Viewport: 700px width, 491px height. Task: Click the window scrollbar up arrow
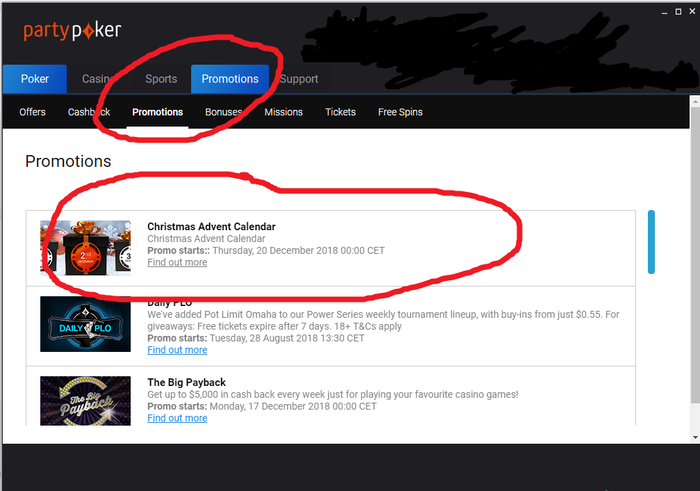pyautogui.click(x=695, y=101)
